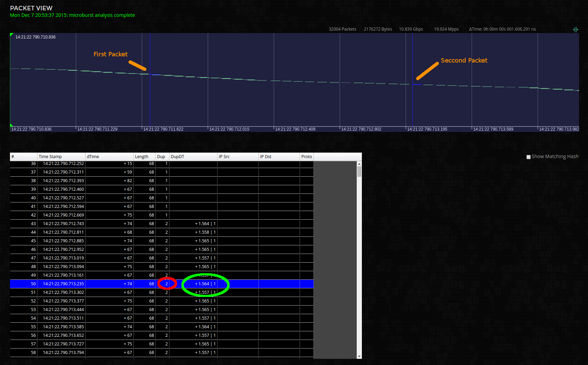The height and width of the screenshot is (365, 588).
Task: Click the packet table scrollbar thumb
Action: pyautogui.click(x=359, y=171)
